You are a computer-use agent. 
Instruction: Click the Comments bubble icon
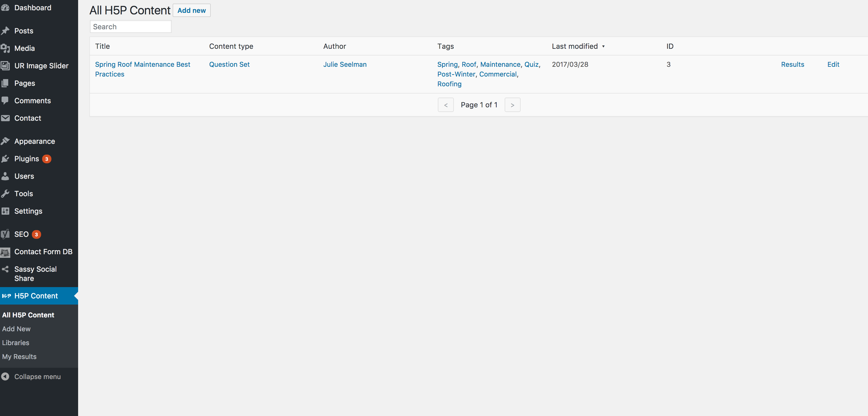pyautogui.click(x=5, y=100)
